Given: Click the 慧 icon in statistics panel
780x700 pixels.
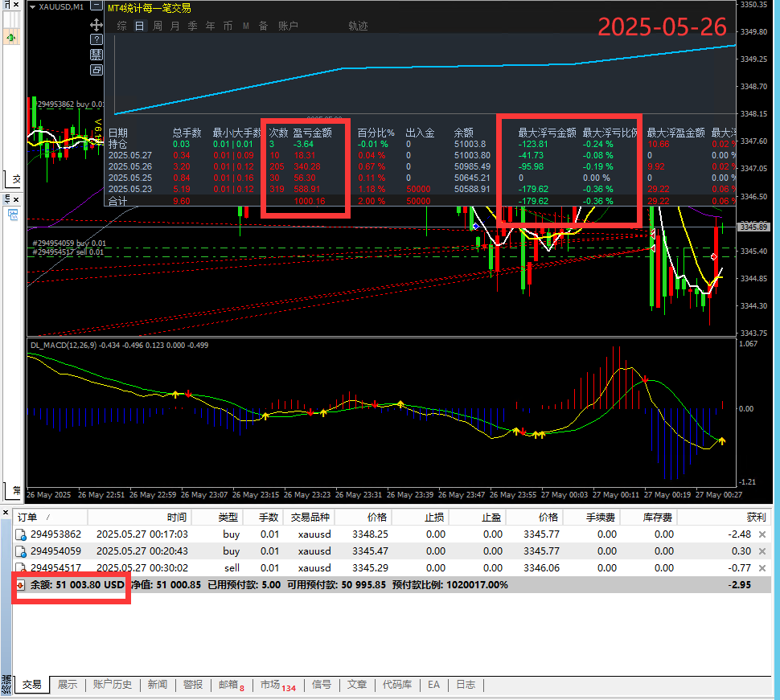Looking at the screenshot, I should coord(96,55).
